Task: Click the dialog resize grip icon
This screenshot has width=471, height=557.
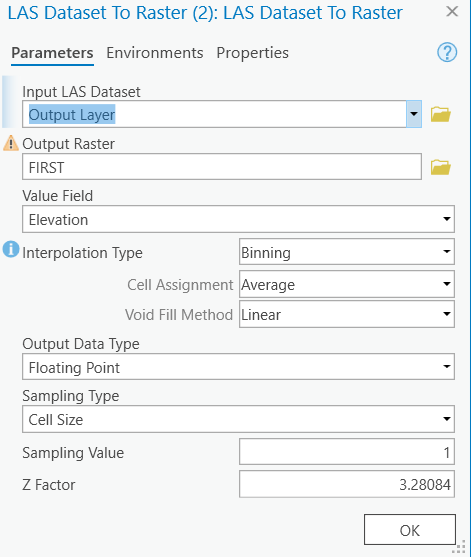Action: [460, 546]
